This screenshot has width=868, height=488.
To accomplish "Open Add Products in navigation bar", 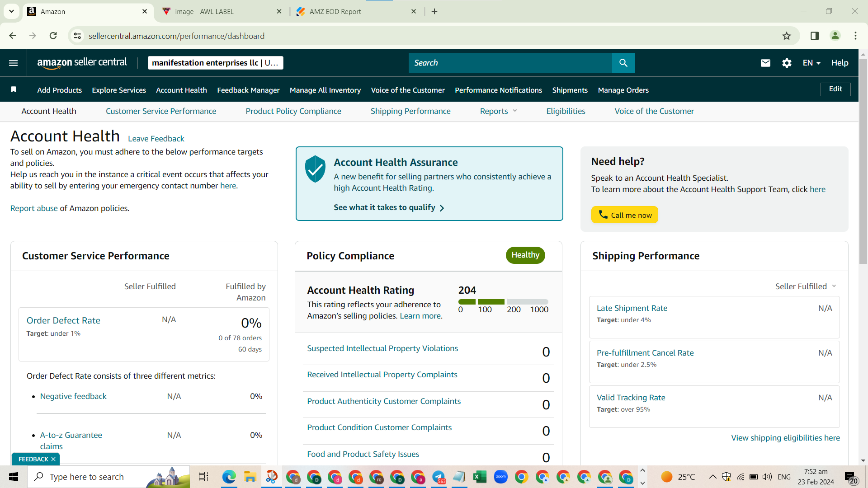I will tap(59, 90).
